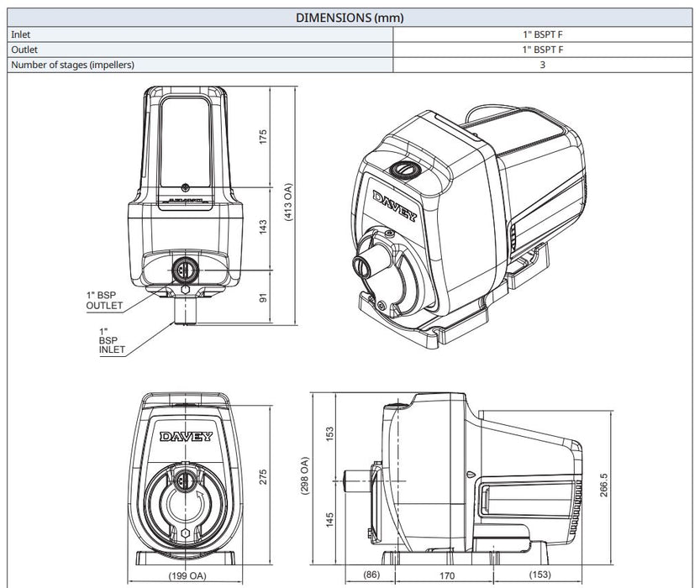Select the value 3 for number of stages
This screenshot has width=700, height=588.
(x=545, y=64)
